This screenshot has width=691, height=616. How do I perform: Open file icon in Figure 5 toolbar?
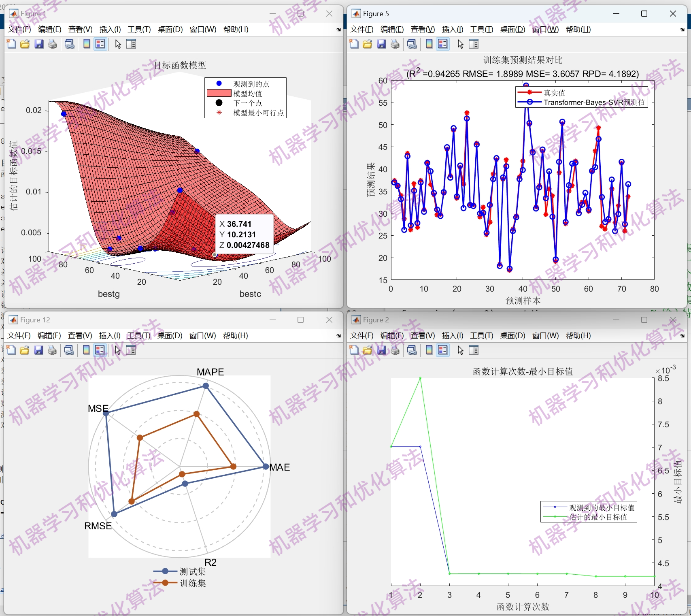(x=367, y=44)
